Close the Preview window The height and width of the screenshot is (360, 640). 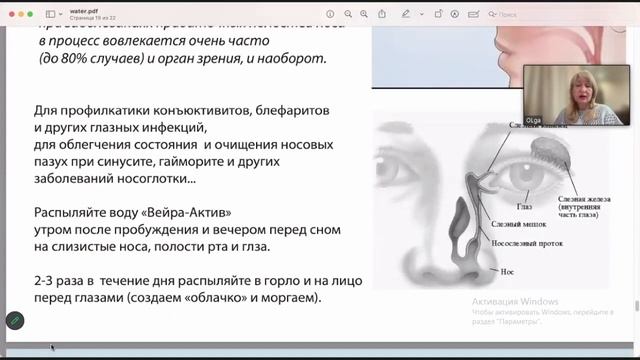click(x=12, y=14)
